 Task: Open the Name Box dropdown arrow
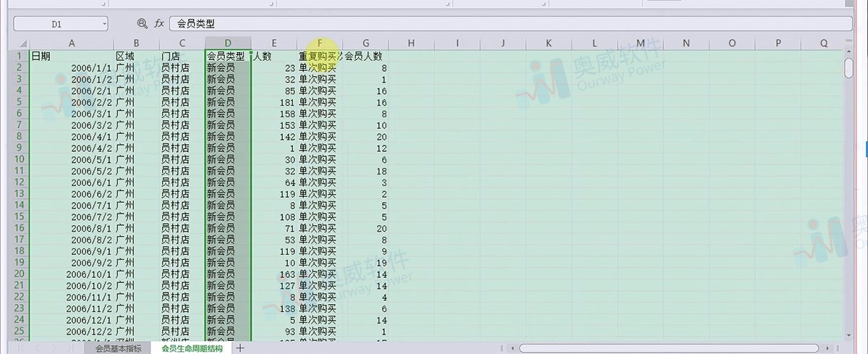coord(104,24)
